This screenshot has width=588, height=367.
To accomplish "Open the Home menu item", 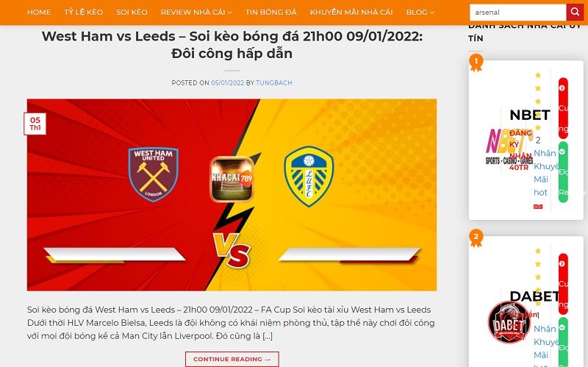I will 39,13.
